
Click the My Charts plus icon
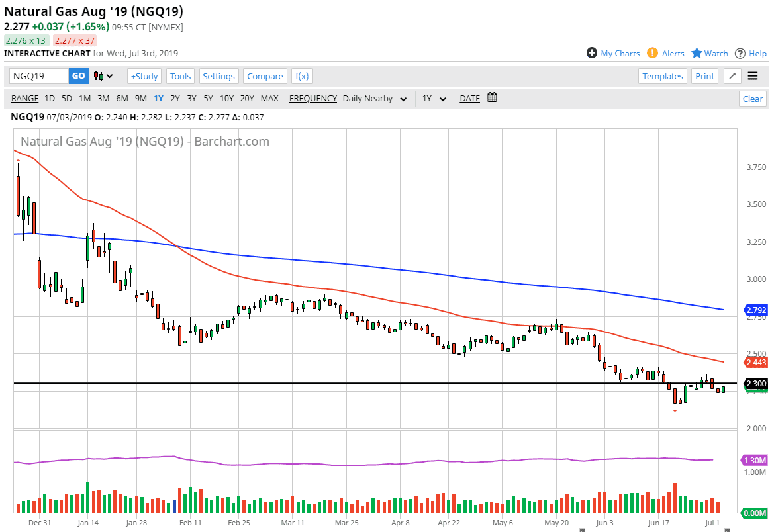pos(592,53)
